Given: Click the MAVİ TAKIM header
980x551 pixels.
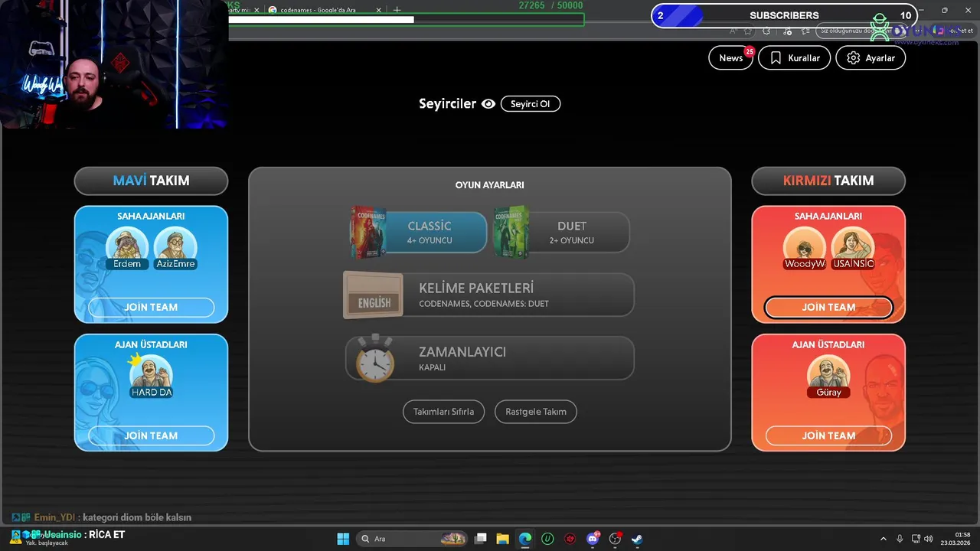Looking at the screenshot, I should click(x=151, y=181).
